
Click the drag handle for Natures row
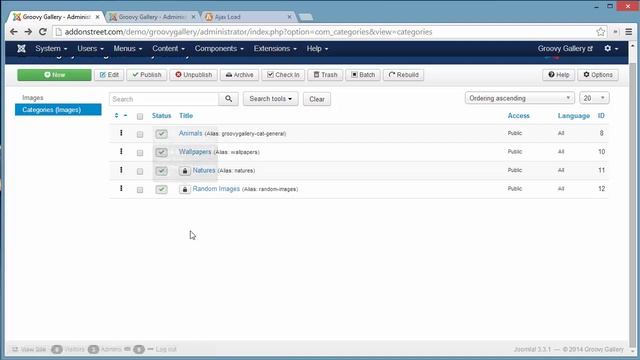[x=121, y=170]
